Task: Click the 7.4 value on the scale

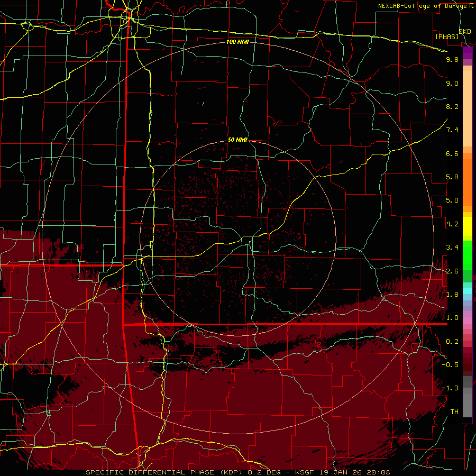Action: (x=452, y=130)
